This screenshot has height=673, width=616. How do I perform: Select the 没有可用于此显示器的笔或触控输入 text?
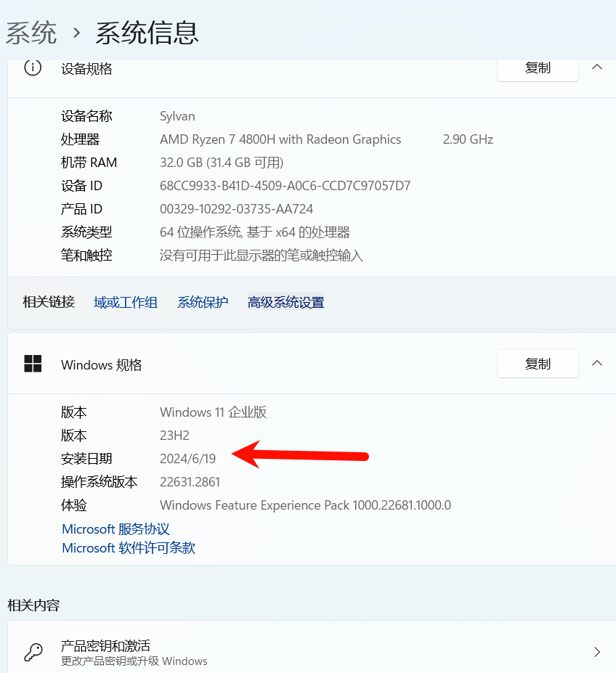(262, 256)
